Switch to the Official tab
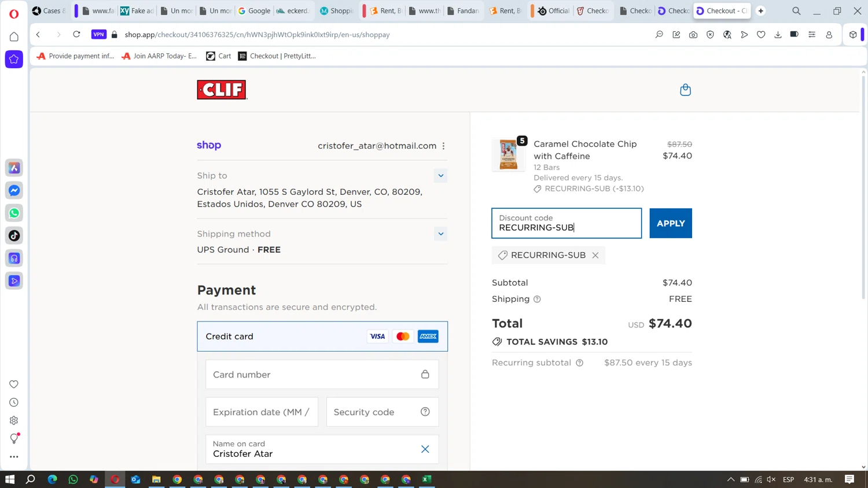The height and width of the screenshot is (488, 868). (553, 11)
